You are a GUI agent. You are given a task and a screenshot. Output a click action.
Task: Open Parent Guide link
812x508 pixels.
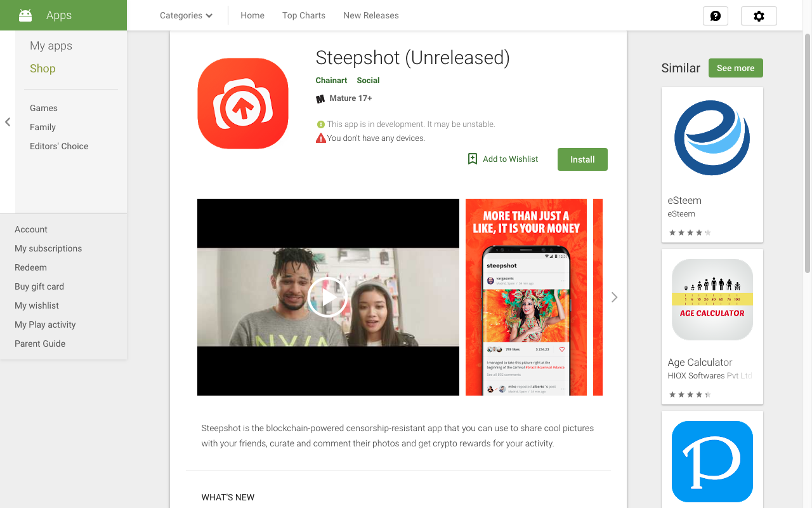pyautogui.click(x=40, y=344)
